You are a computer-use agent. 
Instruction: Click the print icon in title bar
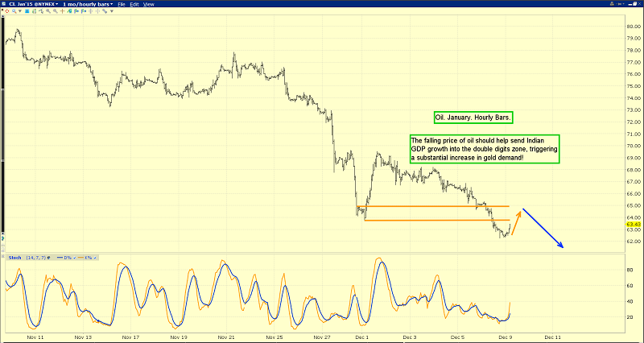coord(612,4)
